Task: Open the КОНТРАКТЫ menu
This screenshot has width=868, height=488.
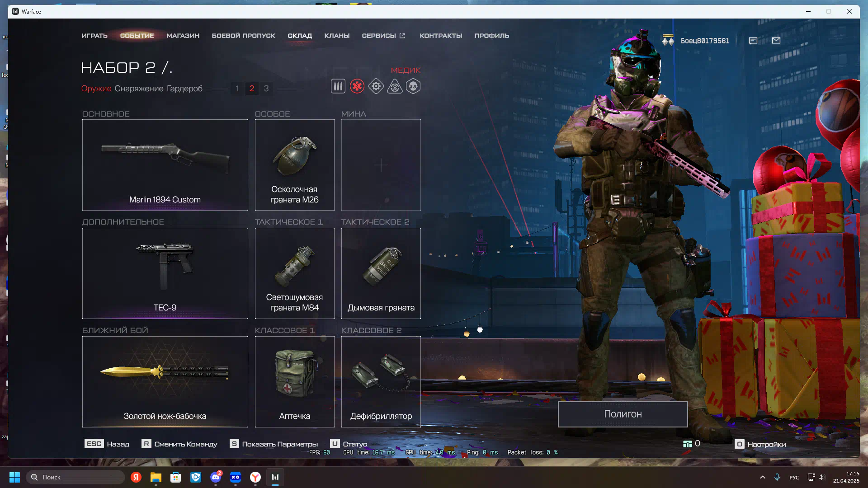Action: coord(441,36)
